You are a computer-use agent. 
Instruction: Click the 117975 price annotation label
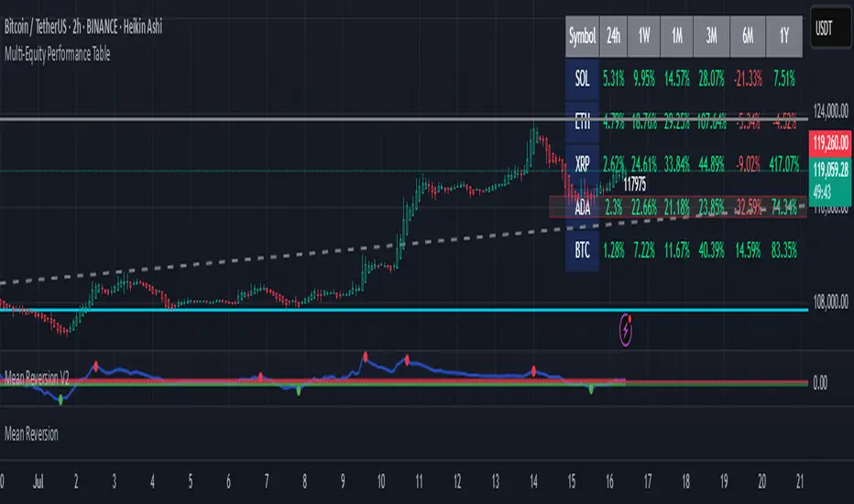(x=634, y=185)
